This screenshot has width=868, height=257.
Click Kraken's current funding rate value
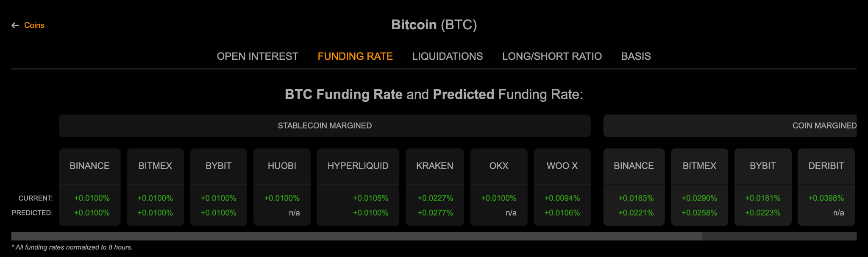pos(435,198)
